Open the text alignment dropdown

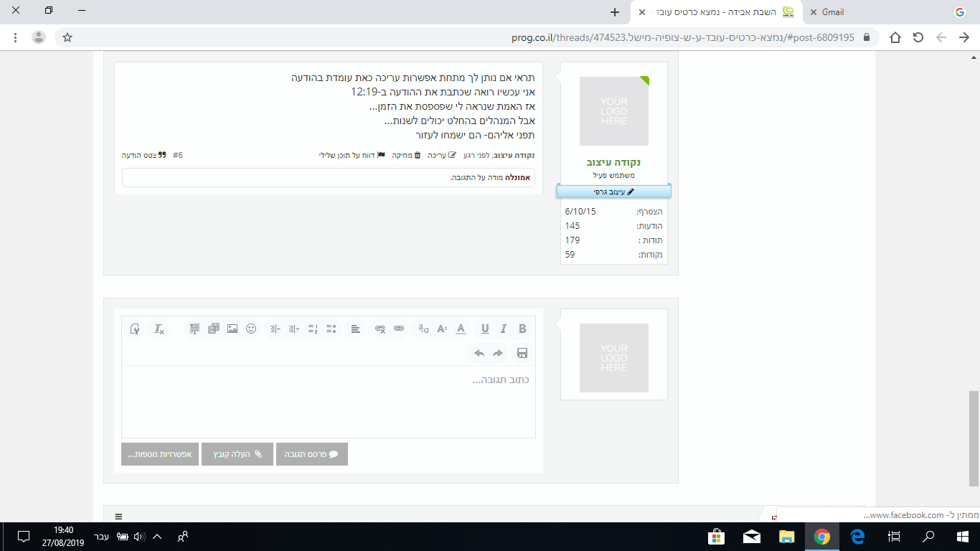[356, 329]
